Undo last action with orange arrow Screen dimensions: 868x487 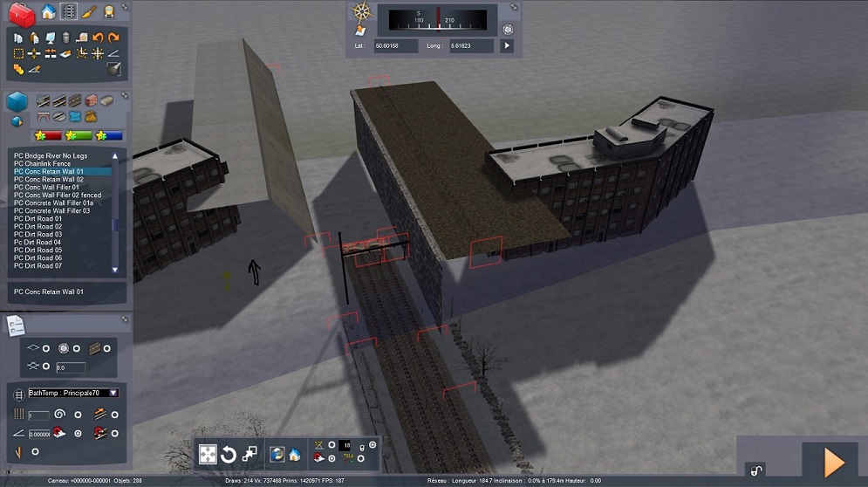coord(98,38)
